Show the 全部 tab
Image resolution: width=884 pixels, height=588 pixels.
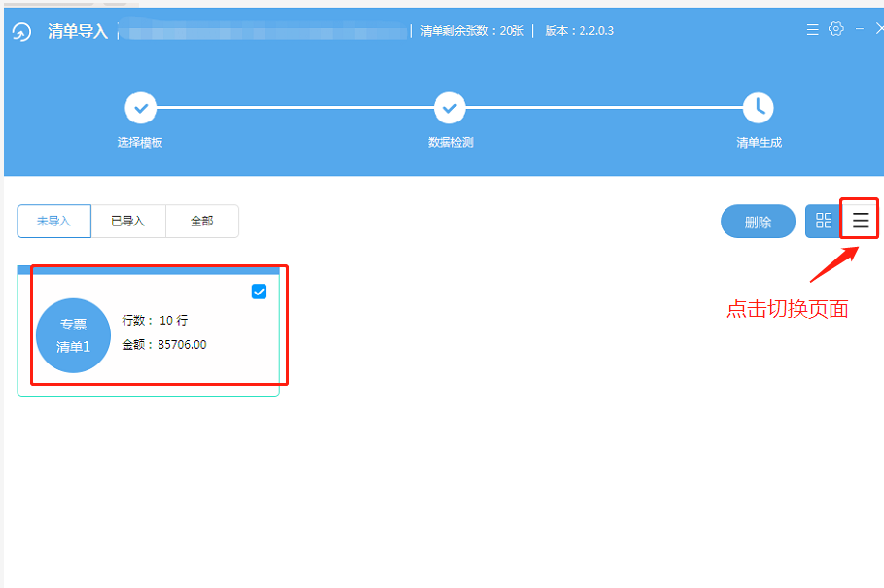[x=201, y=222]
